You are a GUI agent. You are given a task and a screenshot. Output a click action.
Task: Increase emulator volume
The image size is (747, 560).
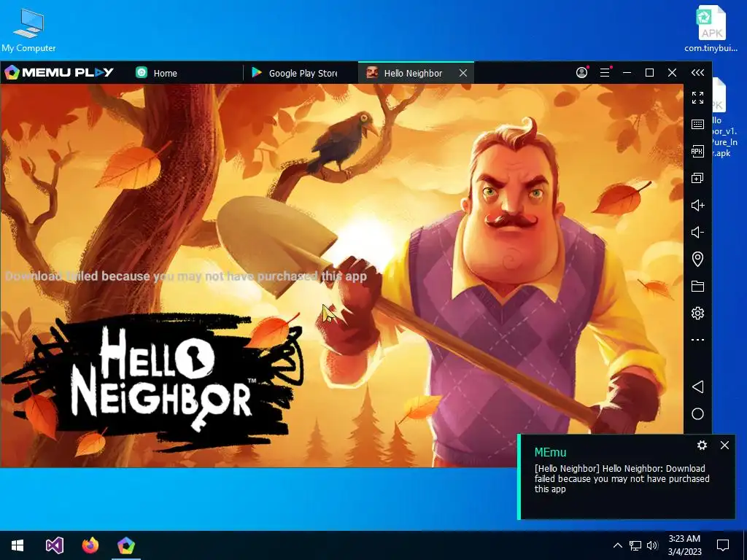697,205
